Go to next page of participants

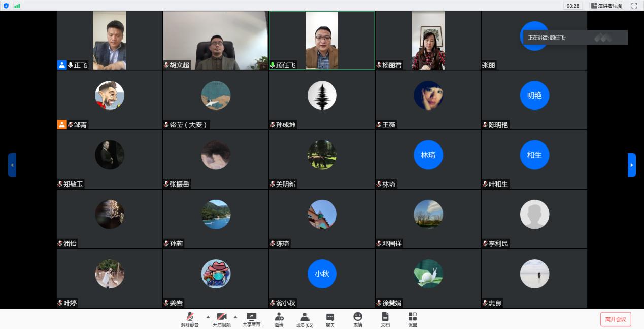coord(631,165)
